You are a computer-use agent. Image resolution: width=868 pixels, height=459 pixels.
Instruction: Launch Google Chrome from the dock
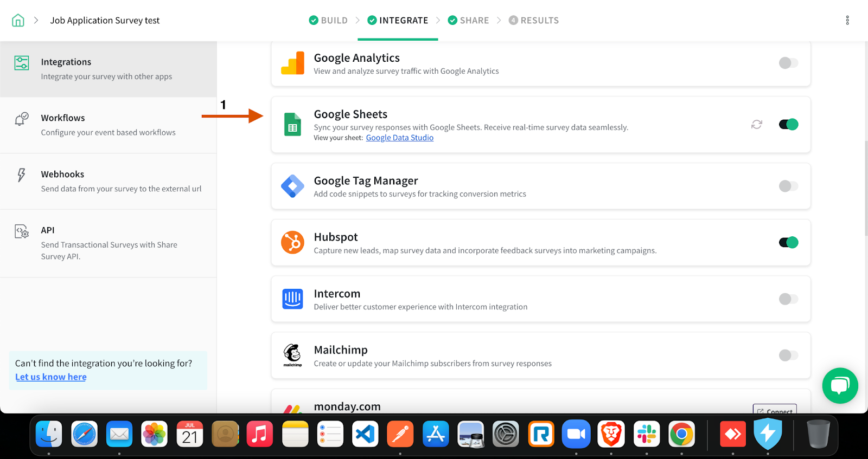682,434
